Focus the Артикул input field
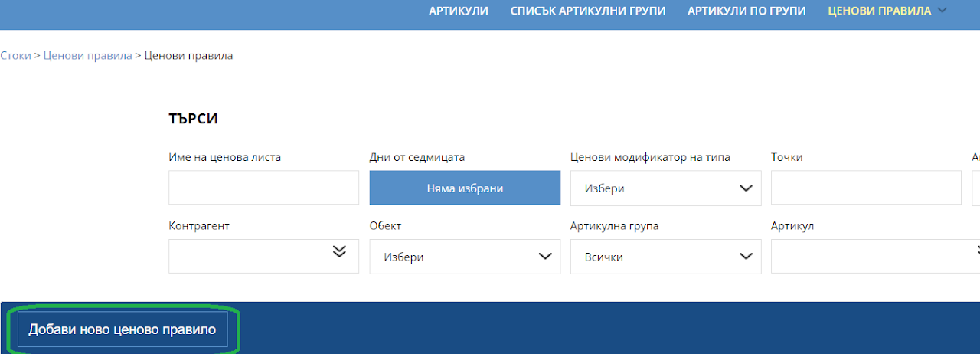980x354 pixels. (875, 256)
